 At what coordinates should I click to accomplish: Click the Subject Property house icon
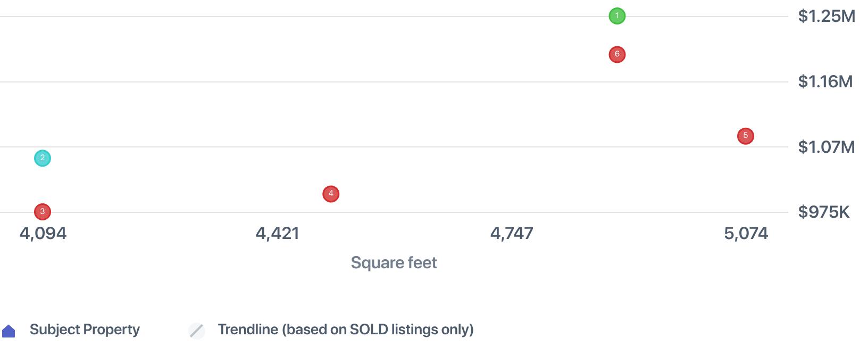(9, 331)
